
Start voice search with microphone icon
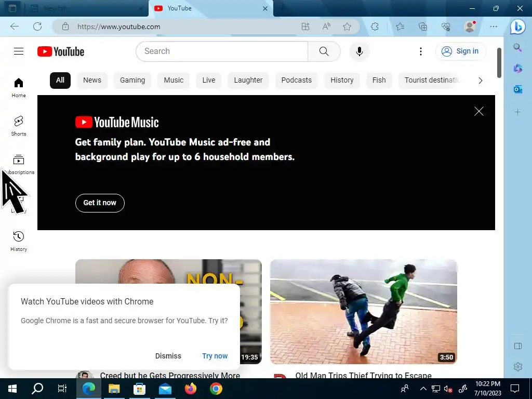[360, 51]
